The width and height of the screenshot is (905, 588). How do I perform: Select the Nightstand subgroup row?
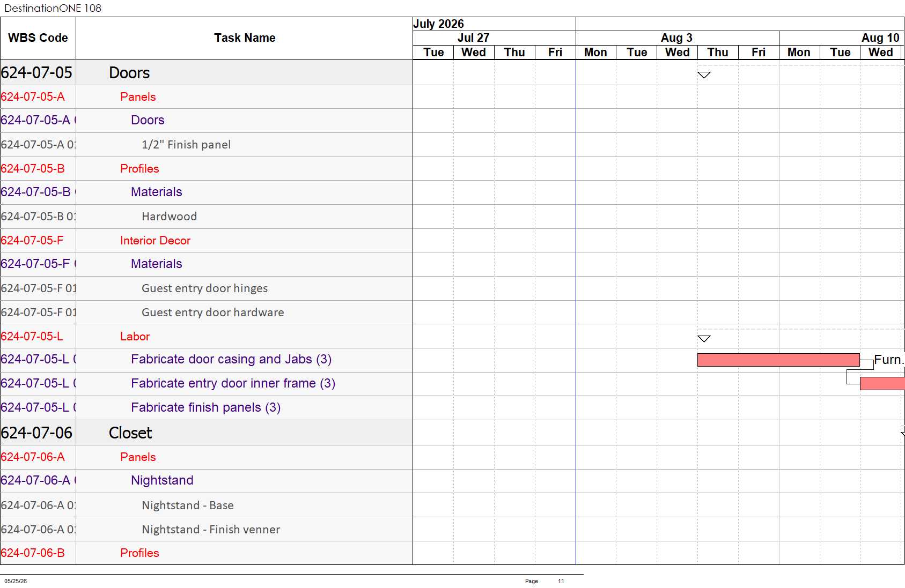coord(207,481)
